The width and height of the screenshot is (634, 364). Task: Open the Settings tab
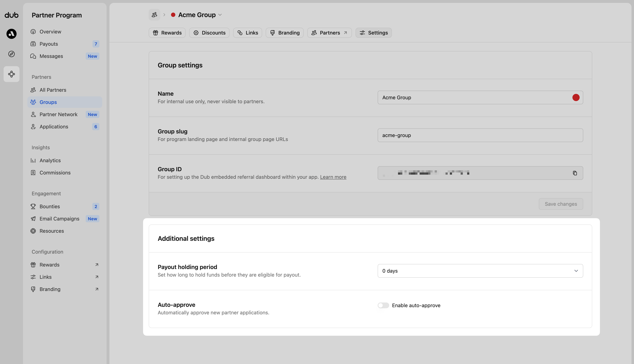[373, 33]
